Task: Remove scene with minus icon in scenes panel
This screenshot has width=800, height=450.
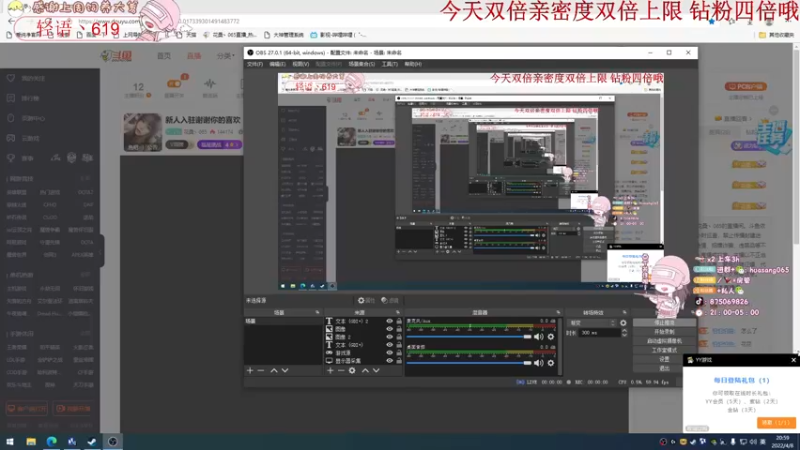Action: point(261,370)
